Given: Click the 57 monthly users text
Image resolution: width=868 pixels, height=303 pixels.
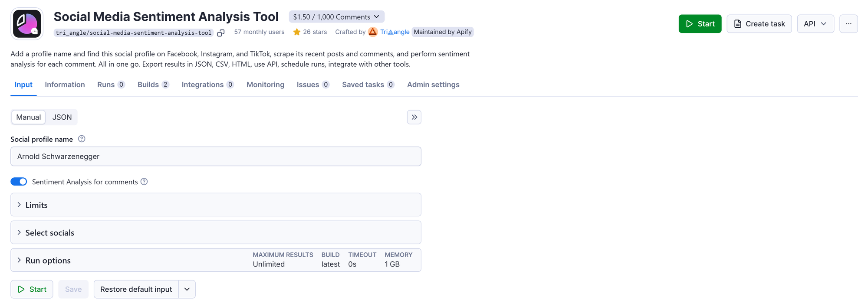Looking at the screenshot, I should tap(259, 32).
